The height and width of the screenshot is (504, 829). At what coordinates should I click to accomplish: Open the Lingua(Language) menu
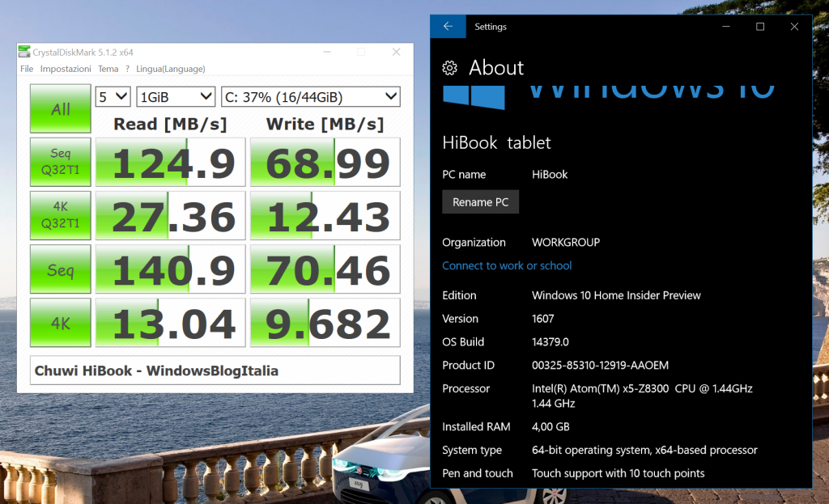tap(171, 69)
